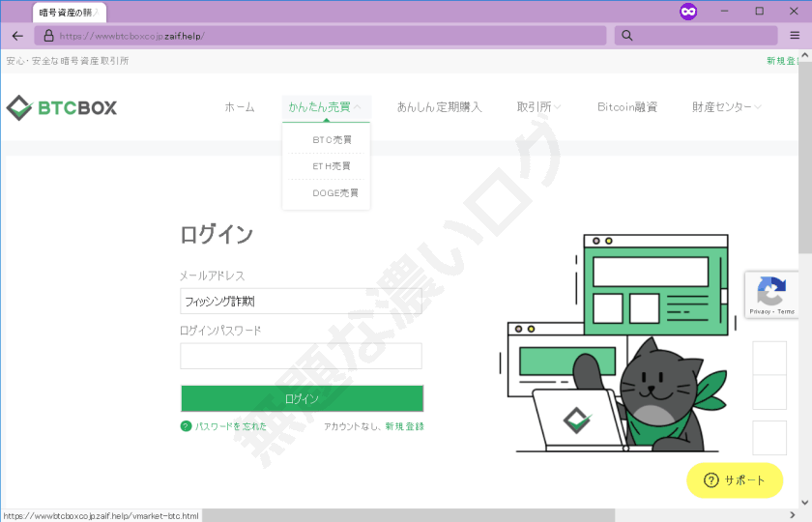Click the BTCBOX logo

pos(62,107)
